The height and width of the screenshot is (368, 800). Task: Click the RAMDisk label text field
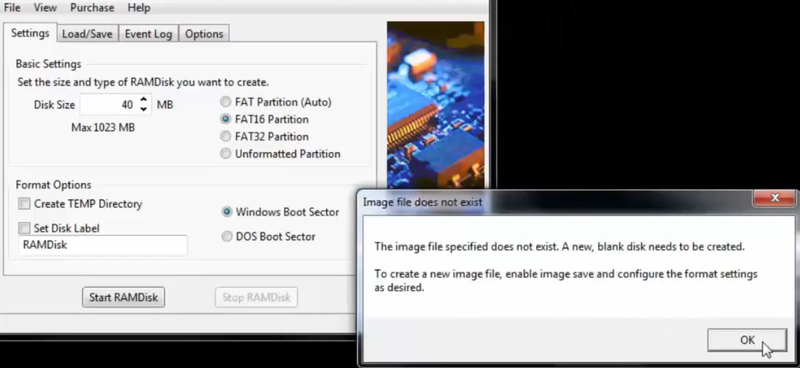point(103,246)
